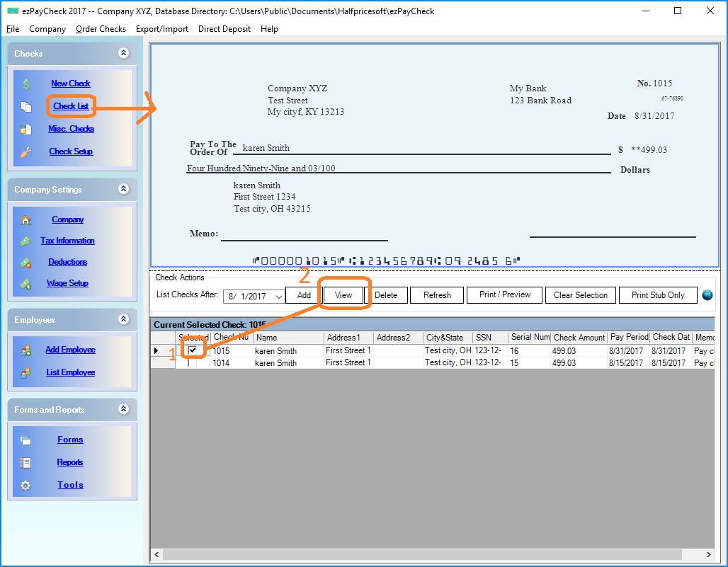Uncheck the checkbox for check 1015

193,350
